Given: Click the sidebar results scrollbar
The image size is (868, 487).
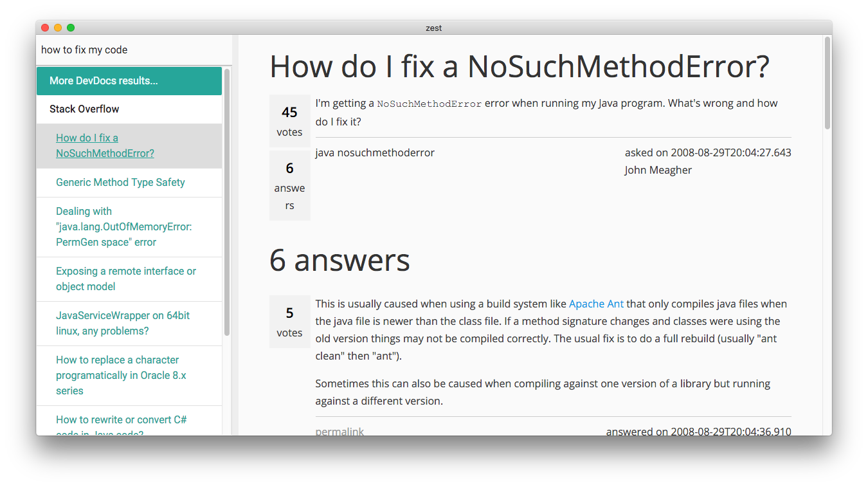Looking at the screenshot, I should [x=227, y=202].
